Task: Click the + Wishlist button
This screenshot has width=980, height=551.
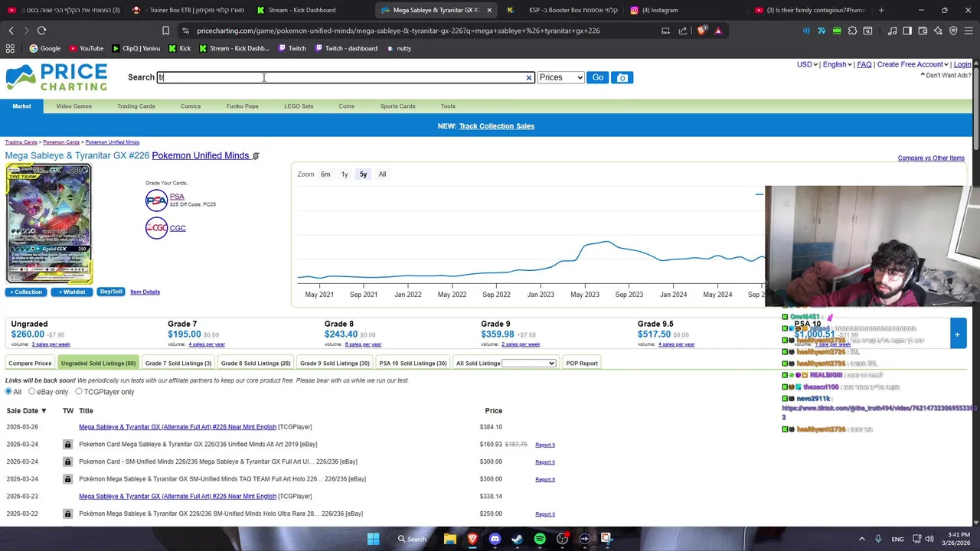Action: 72,292
